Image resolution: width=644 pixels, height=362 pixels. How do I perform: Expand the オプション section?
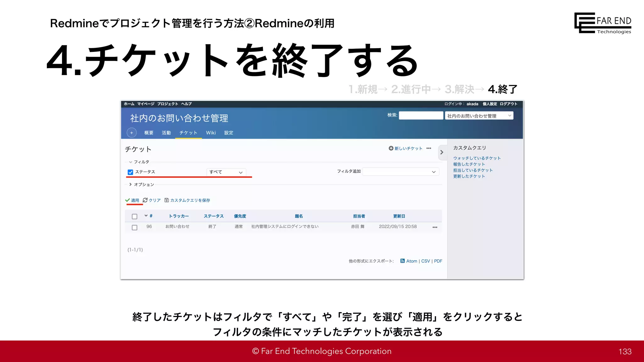click(142, 184)
